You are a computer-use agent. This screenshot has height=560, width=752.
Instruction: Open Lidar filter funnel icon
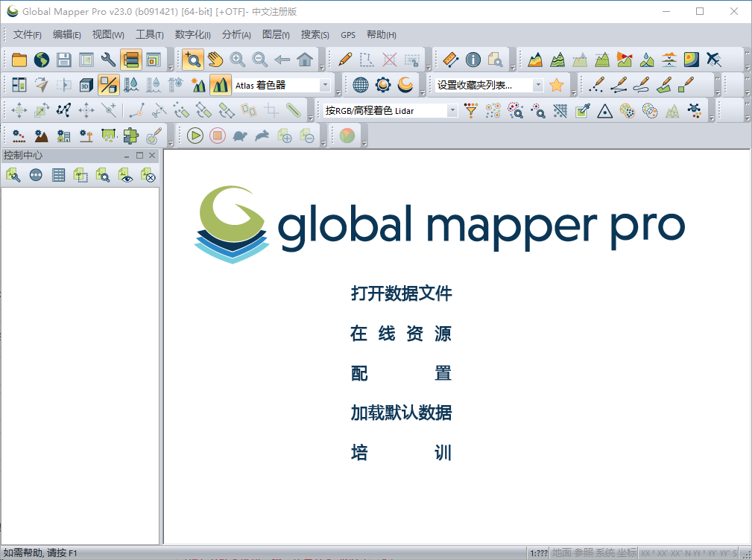click(472, 111)
